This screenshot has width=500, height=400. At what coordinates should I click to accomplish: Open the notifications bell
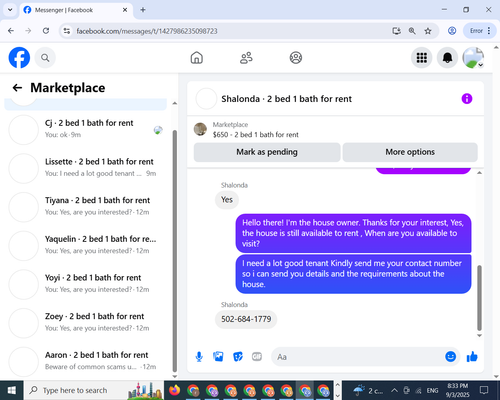(447, 58)
